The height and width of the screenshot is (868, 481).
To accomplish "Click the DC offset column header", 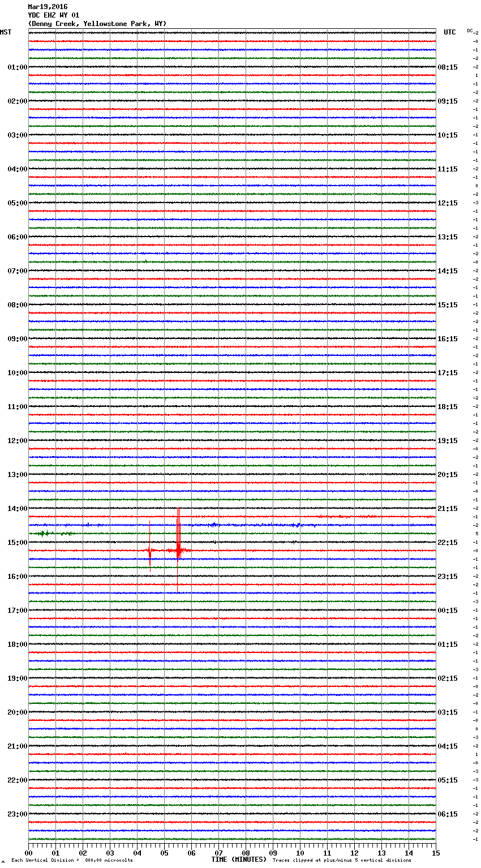I will (x=470, y=31).
